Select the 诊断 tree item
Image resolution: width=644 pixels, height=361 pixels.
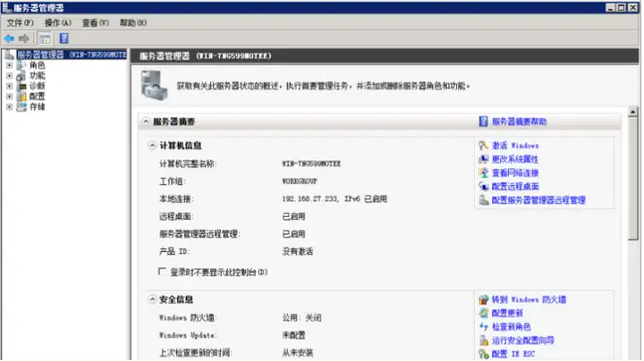pyautogui.click(x=38, y=86)
